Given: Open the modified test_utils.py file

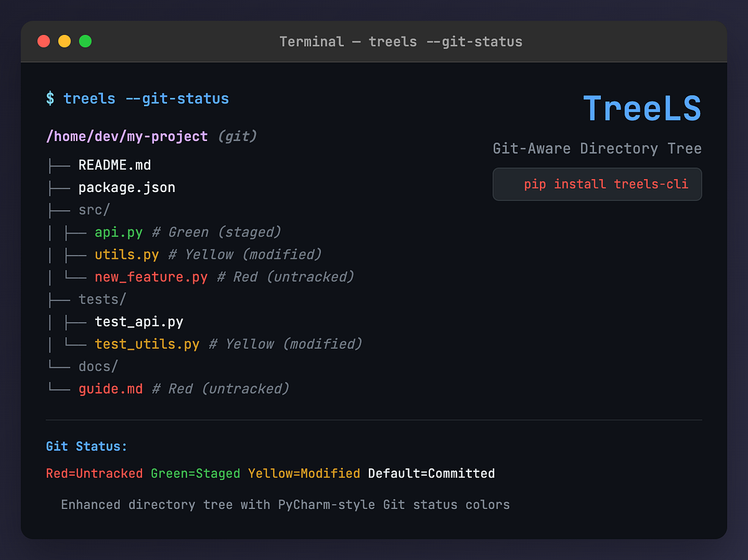Looking at the screenshot, I should pyautogui.click(x=147, y=344).
